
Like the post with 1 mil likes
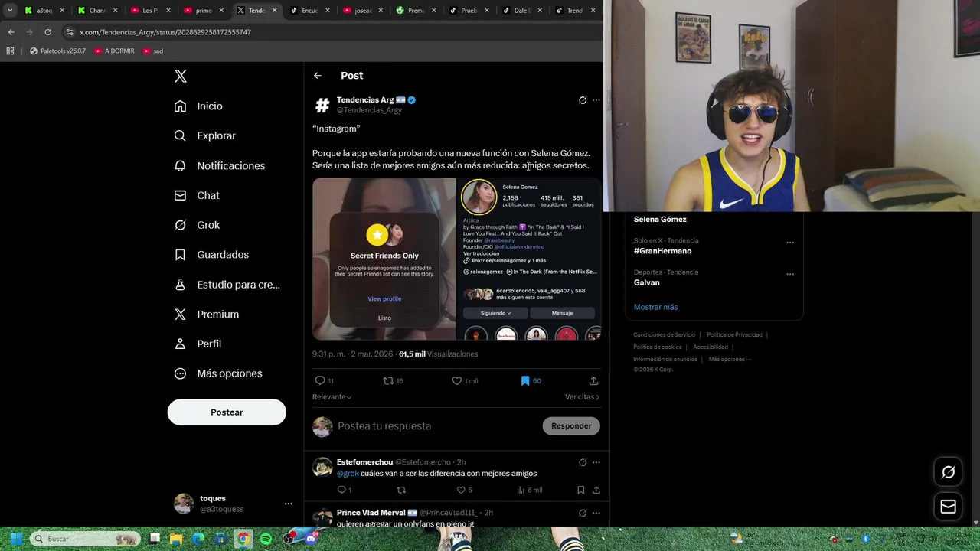point(457,380)
